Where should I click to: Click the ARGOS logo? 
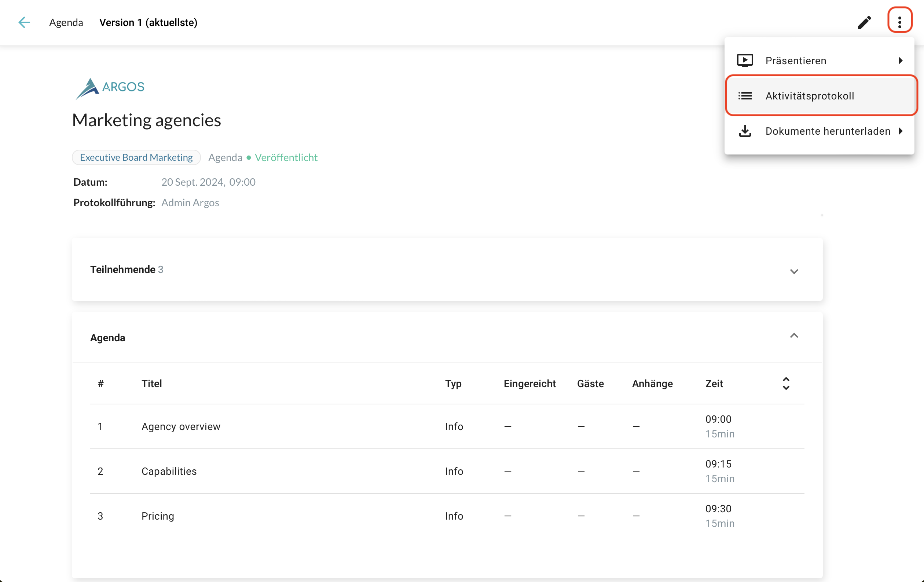tap(110, 88)
